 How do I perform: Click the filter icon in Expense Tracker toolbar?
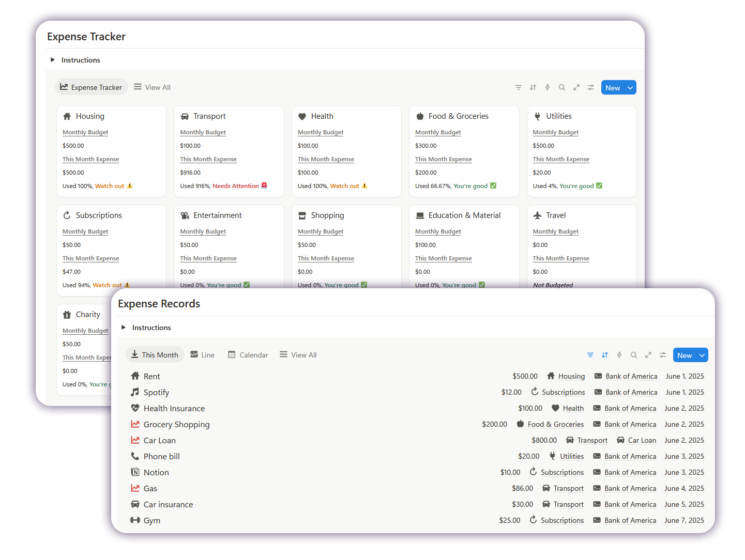(518, 87)
